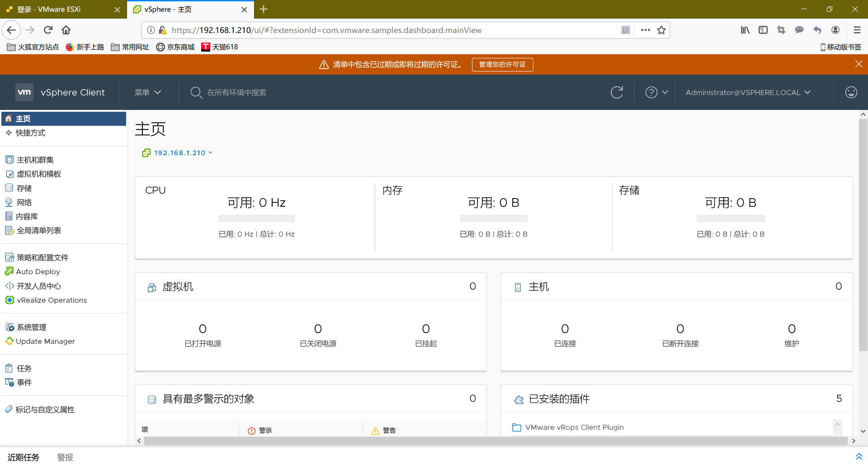Click the 虚拟机 card icon
The width and height of the screenshot is (868, 466).
(x=152, y=287)
